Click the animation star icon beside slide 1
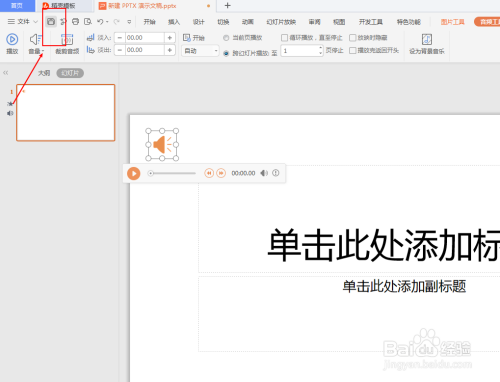Image resolution: width=500 pixels, height=382 pixels. pos(10,104)
